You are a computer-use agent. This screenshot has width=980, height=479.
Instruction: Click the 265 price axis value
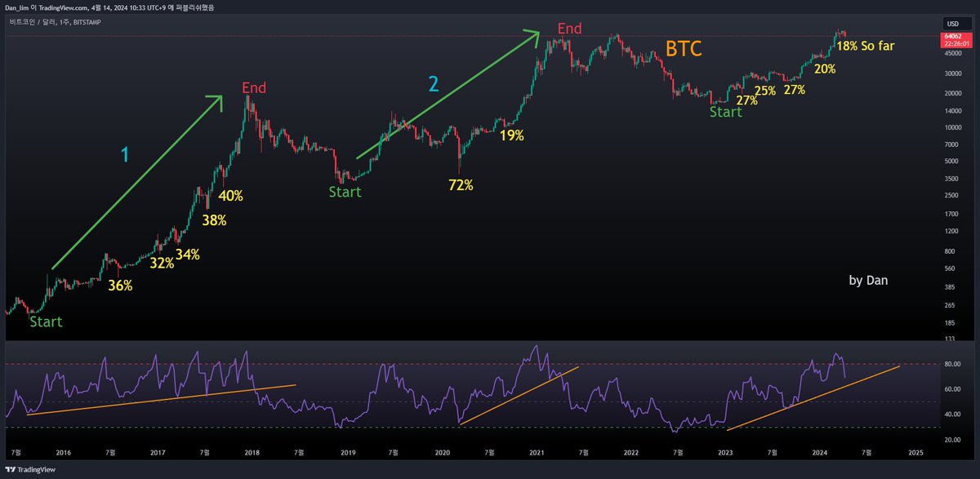tap(948, 305)
